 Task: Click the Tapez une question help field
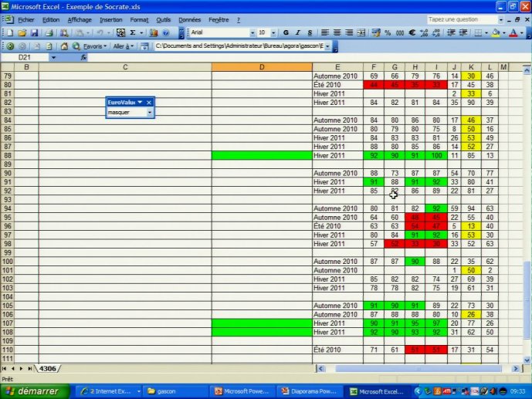point(462,19)
